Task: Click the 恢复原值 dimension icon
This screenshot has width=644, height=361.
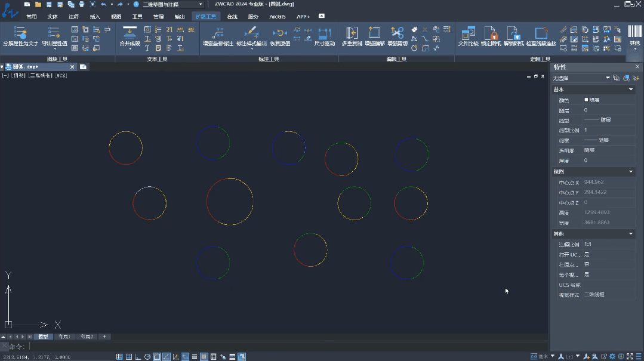Action: pyautogui.click(x=280, y=33)
